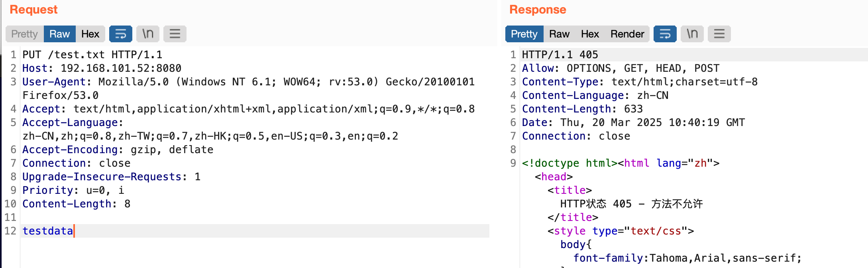Show non-printable characters in Response panel
This screenshot has height=268, width=868.
pyautogui.click(x=692, y=34)
